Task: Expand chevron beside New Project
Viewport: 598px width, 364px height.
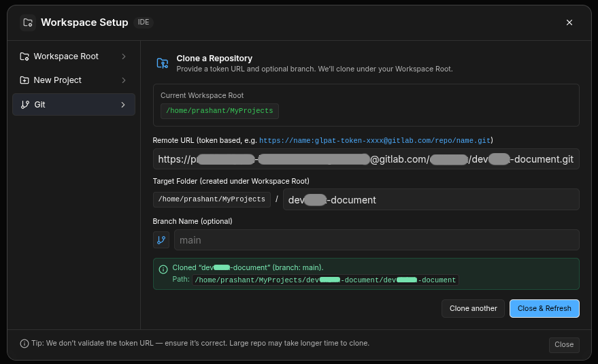Action: pos(124,80)
